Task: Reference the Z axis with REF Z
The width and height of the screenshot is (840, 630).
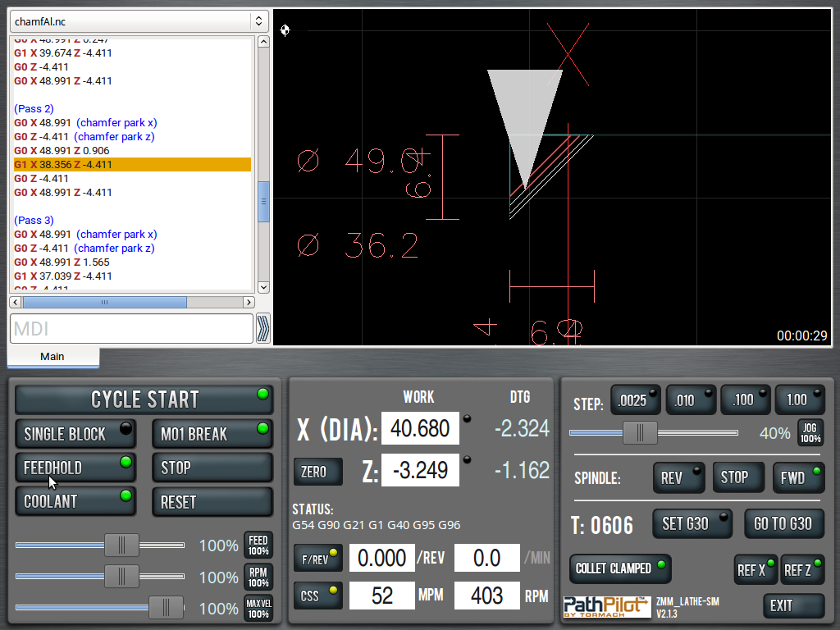Action: [802, 569]
